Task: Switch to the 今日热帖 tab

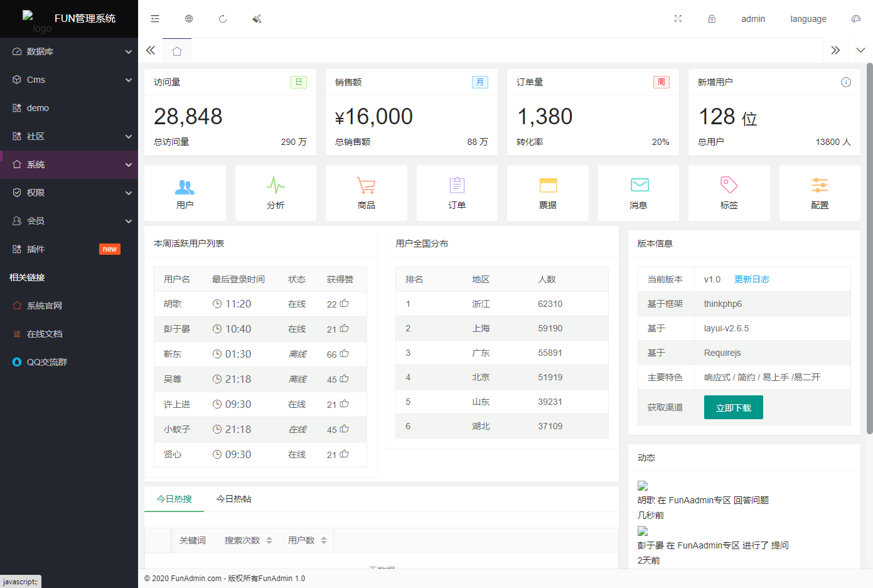Action: 233,499
